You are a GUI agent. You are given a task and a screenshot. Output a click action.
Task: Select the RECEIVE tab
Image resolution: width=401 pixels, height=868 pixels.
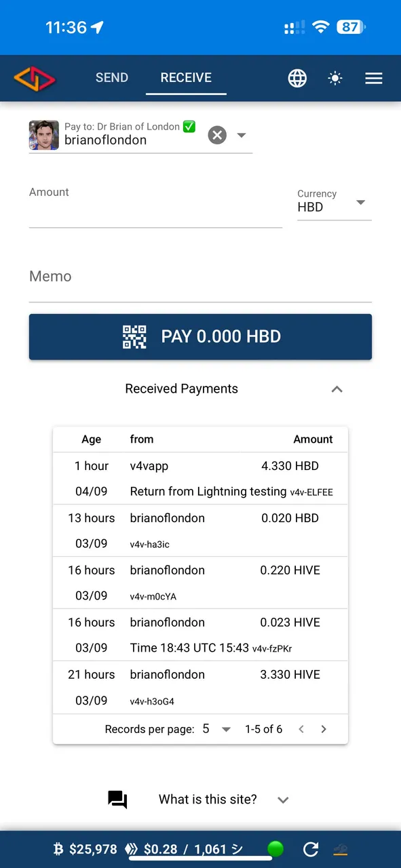coord(186,77)
